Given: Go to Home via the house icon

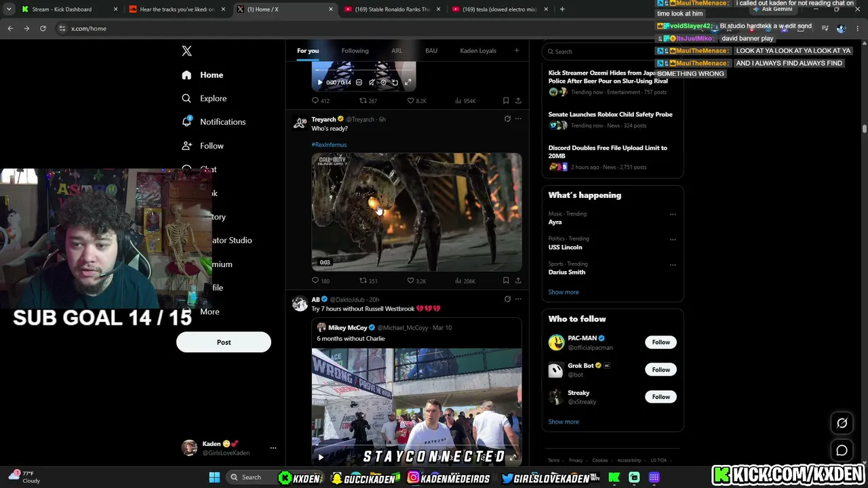Looking at the screenshot, I should pos(186,75).
